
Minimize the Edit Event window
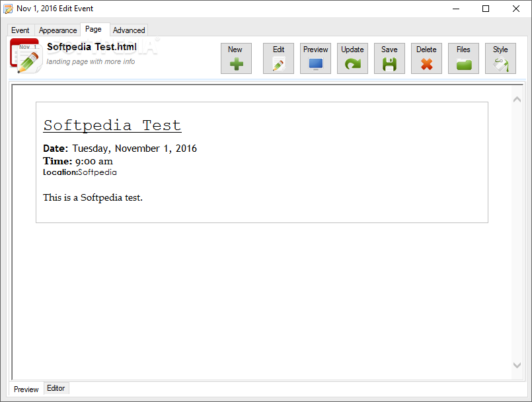click(456, 9)
